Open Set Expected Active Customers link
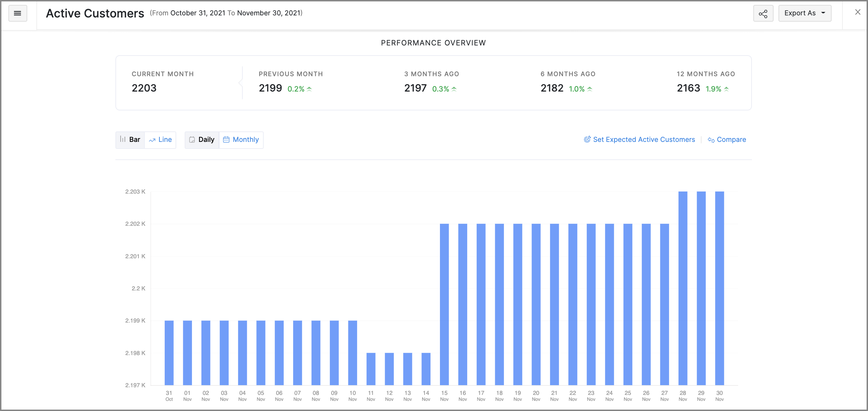The width and height of the screenshot is (868, 411). pos(644,139)
